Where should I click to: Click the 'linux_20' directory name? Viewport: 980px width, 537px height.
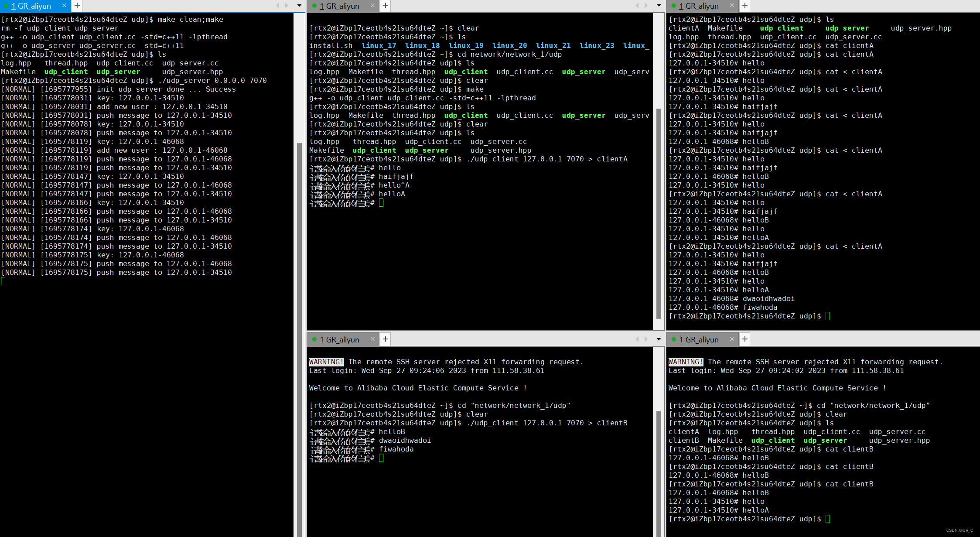(x=510, y=45)
